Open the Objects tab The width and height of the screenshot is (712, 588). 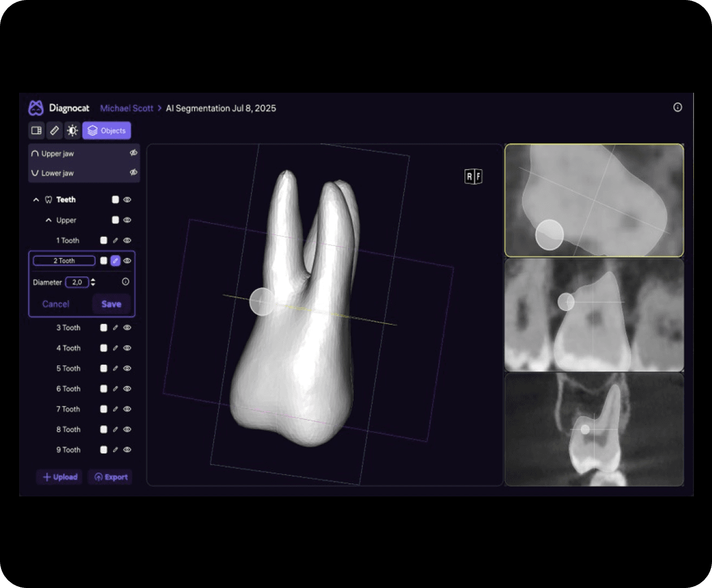(x=107, y=131)
